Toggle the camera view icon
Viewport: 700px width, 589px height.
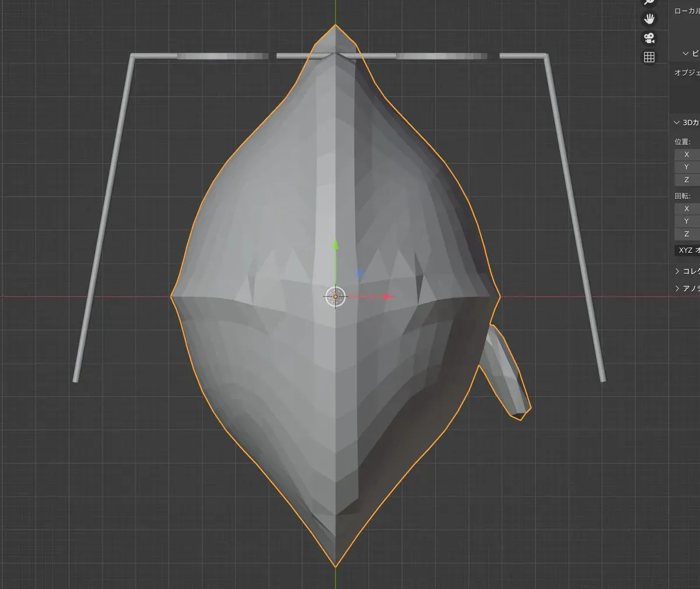tap(649, 38)
